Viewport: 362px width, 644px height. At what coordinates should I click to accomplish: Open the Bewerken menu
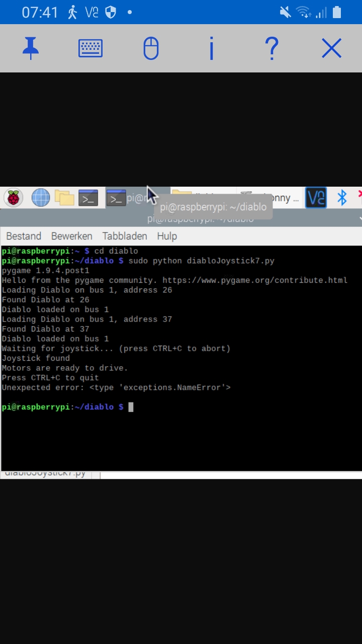pyautogui.click(x=71, y=236)
